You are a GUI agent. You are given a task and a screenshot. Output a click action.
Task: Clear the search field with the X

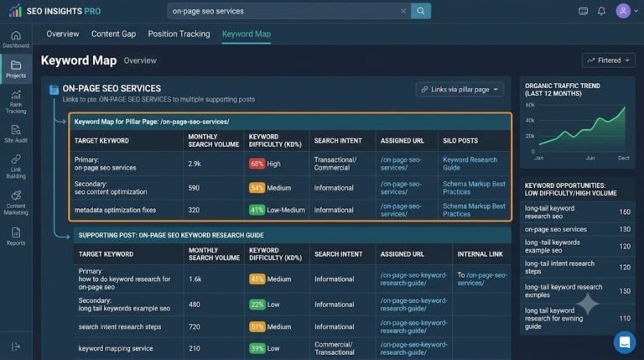coord(403,11)
